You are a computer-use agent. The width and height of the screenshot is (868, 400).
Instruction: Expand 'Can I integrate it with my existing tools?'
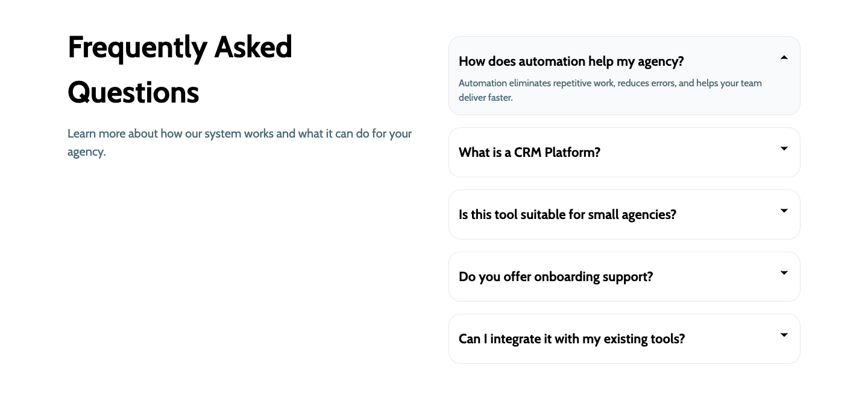571,339
